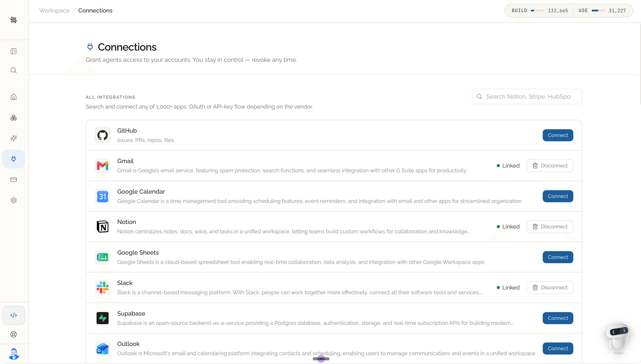This screenshot has height=364, width=641.
Task: Click the Connections breadcrumb
Action: (x=95, y=11)
